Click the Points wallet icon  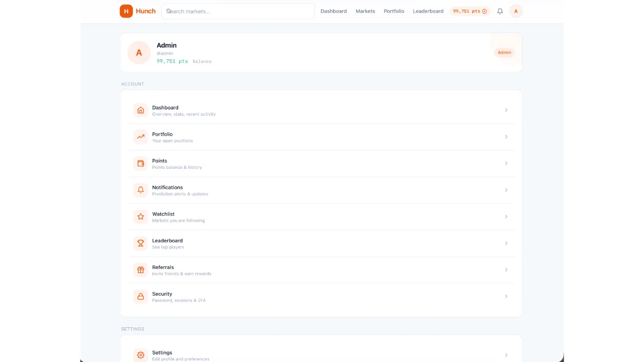(141, 163)
